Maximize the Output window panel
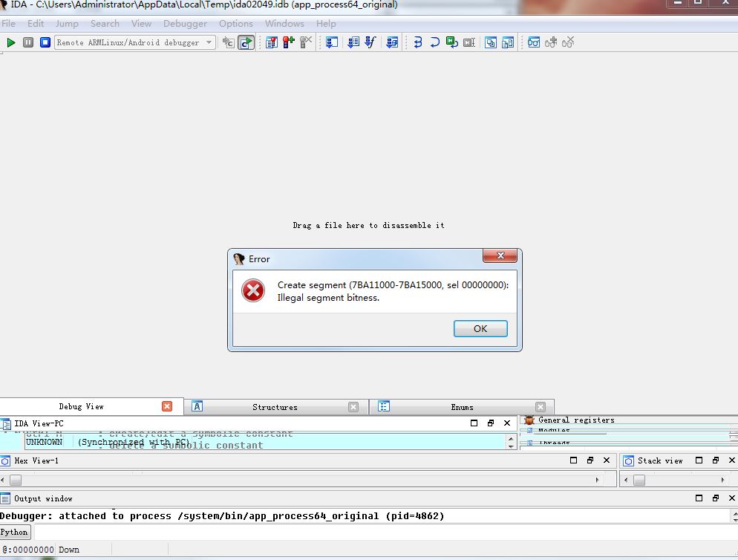 click(x=699, y=498)
